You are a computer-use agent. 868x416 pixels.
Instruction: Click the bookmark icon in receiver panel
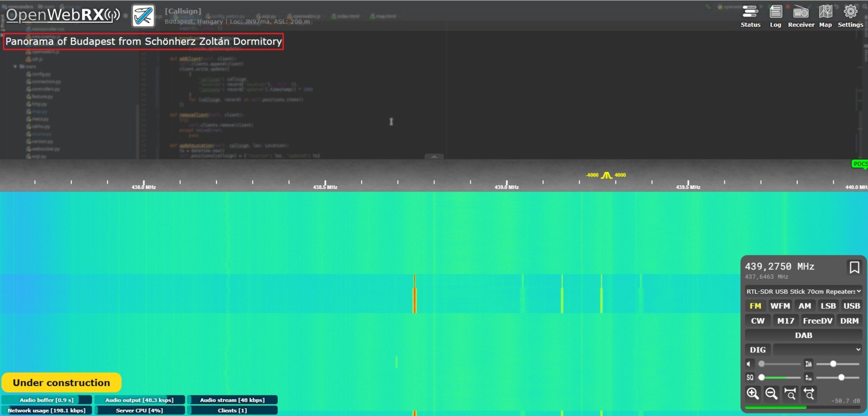855,267
